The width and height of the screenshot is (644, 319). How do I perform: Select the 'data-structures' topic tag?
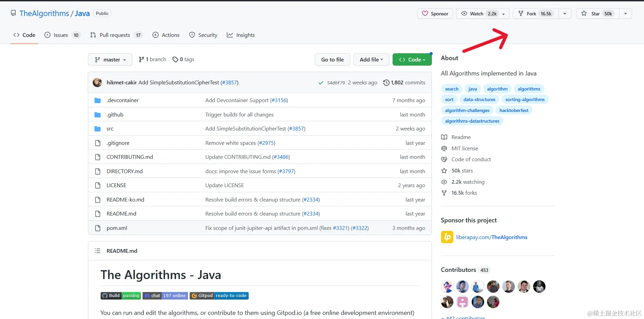coord(479,100)
